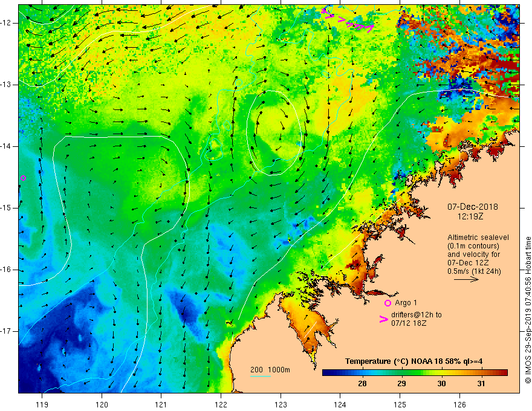
Task: Click the temperature color bar at 28
Action: (x=362, y=373)
